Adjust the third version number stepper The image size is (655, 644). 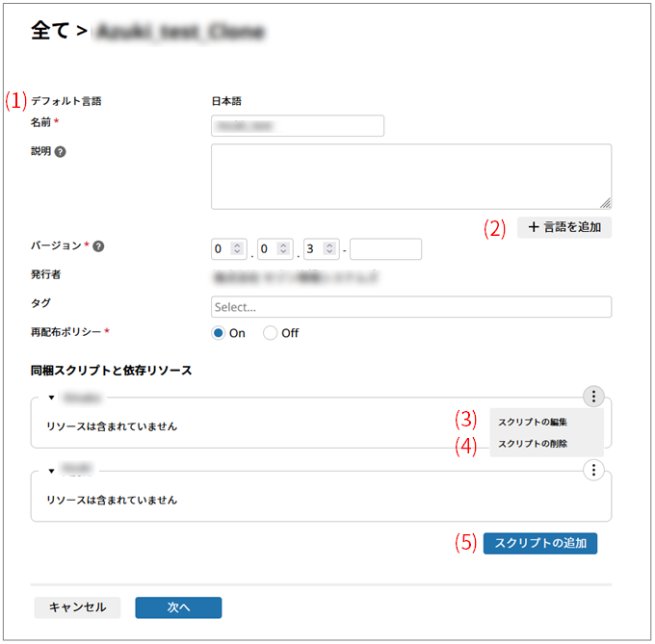click(330, 249)
